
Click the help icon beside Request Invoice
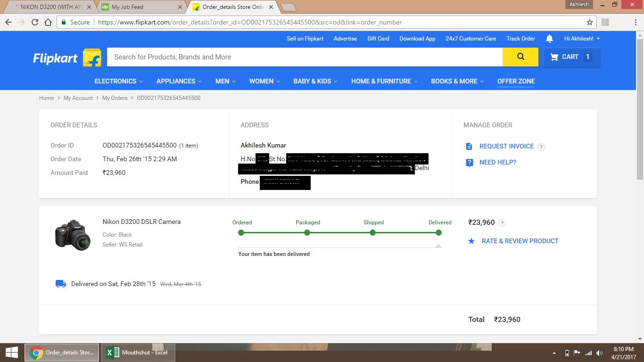[x=541, y=147]
